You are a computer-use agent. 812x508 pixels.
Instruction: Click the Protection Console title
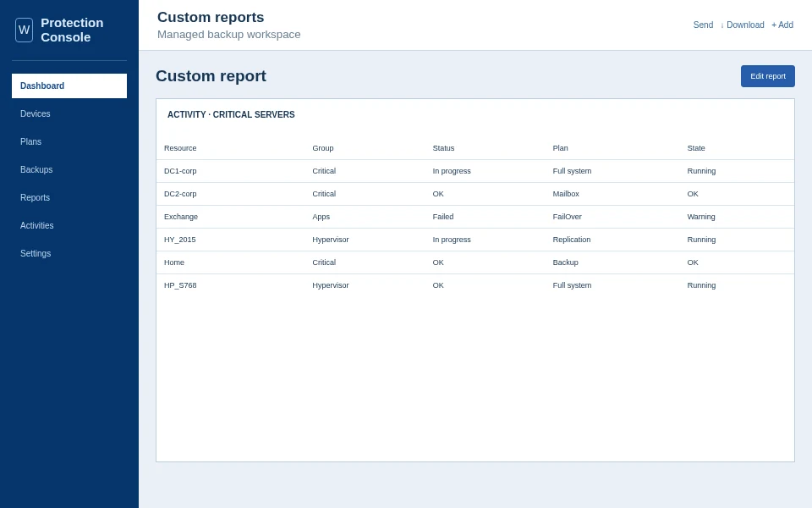(x=72, y=30)
